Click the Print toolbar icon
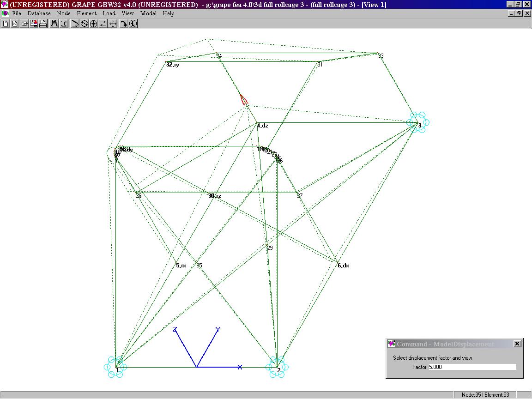 [43, 24]
